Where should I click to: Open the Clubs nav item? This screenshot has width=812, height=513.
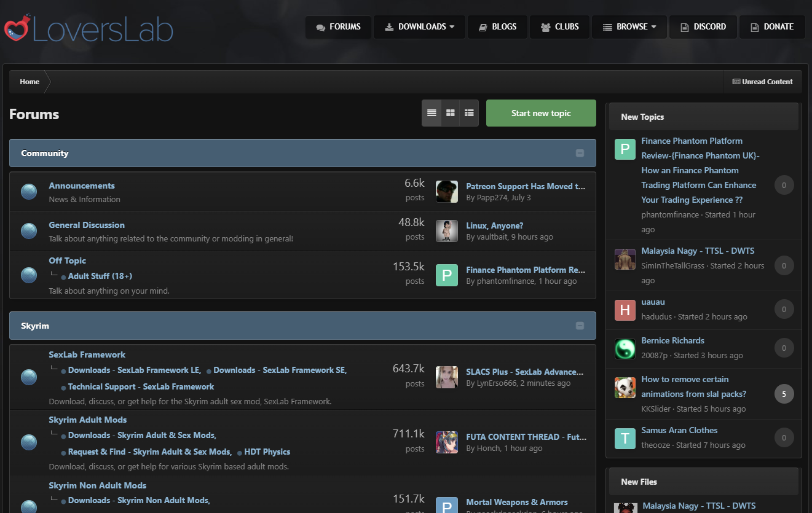click(x=559, y=27)
